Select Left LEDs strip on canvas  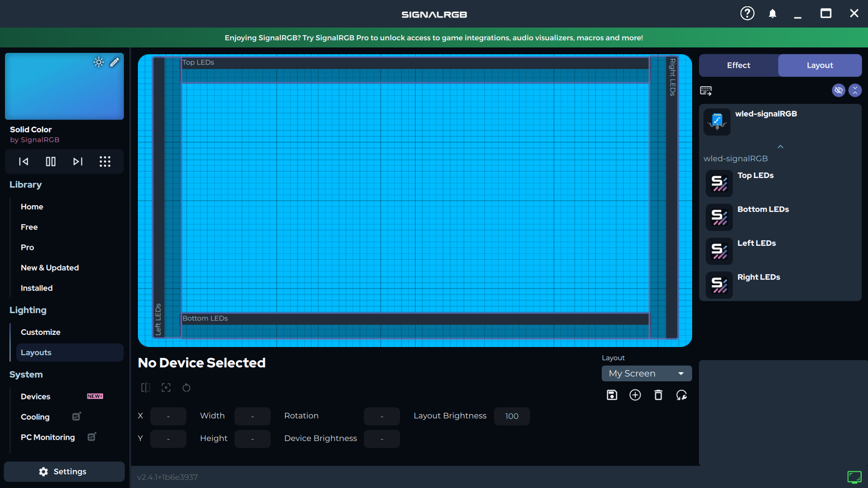coord(167,197)
